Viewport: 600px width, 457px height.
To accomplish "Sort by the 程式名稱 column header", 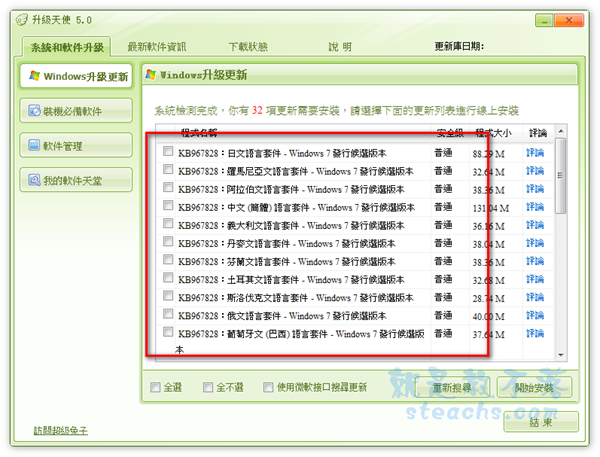I will [x=199, y=133].
